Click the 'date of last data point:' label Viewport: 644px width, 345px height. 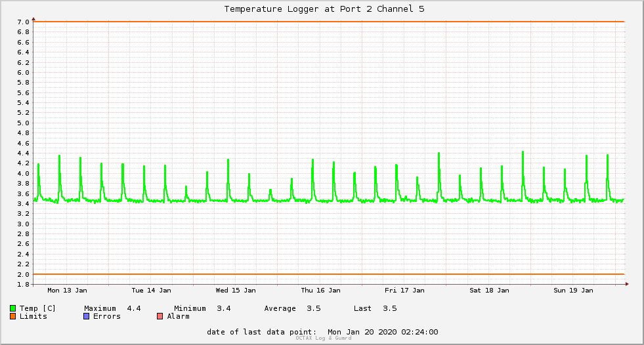(262, 332)
